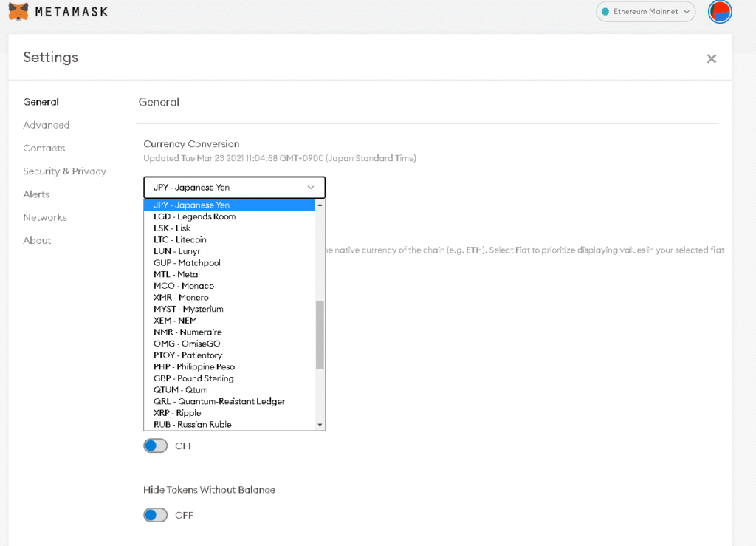This screenshot has height=546, width=756.
Task: Click the currency list scrollbar thumb
Action: coord(320,335)
